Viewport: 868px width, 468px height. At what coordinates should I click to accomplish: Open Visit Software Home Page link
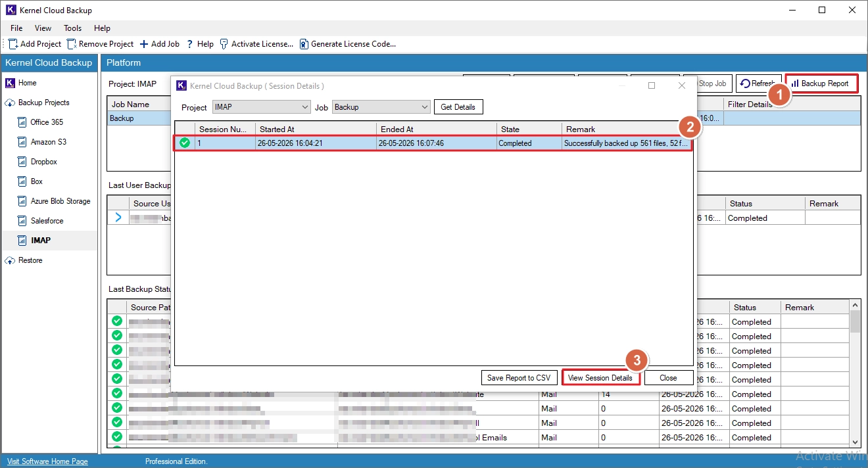coord(47,461)
